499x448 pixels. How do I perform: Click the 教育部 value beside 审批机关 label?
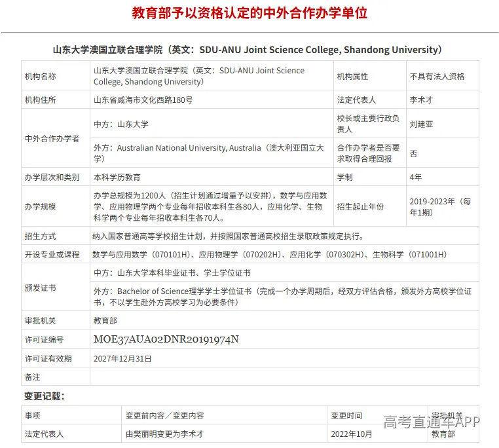coord(105,321)
